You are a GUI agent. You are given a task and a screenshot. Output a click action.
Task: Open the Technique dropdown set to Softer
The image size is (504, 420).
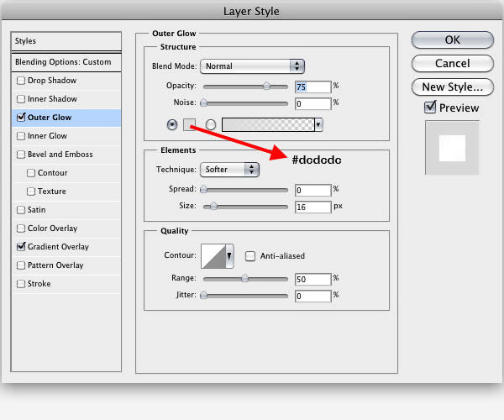[x=229, y=170]
